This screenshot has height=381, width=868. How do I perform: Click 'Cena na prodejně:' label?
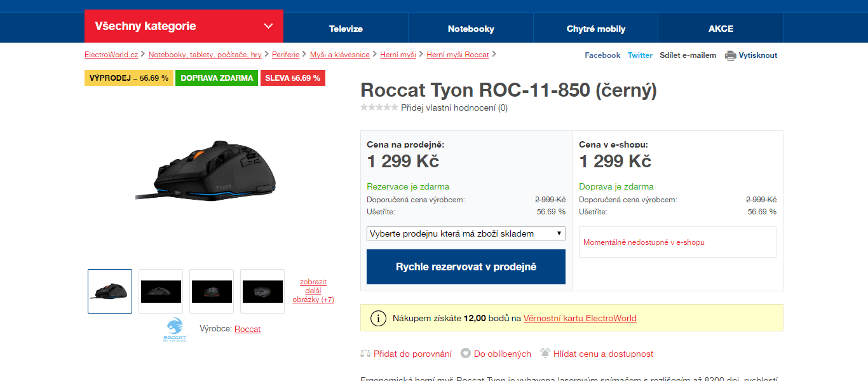(x=405, y=144)
